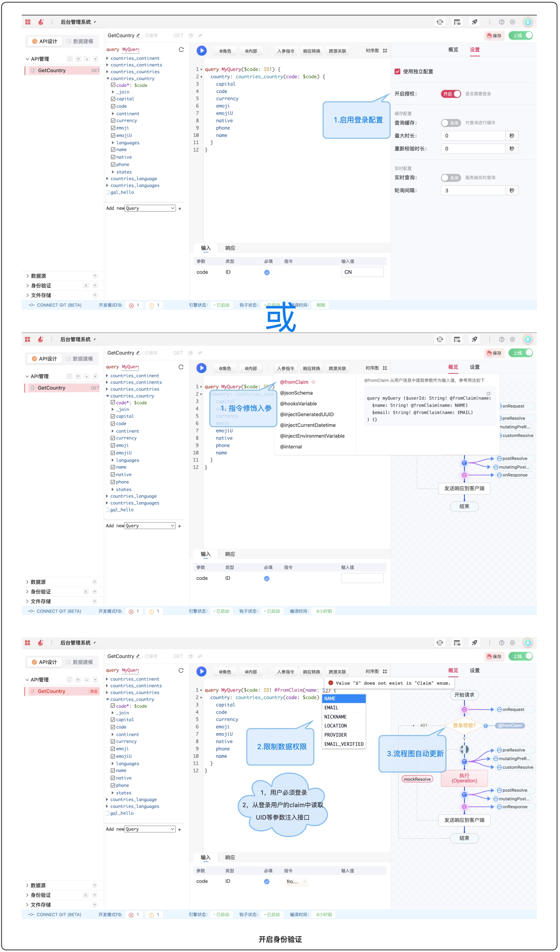Enable the 查询缓存 toggle
Viewport: 560px width, 952px height.
450,123
